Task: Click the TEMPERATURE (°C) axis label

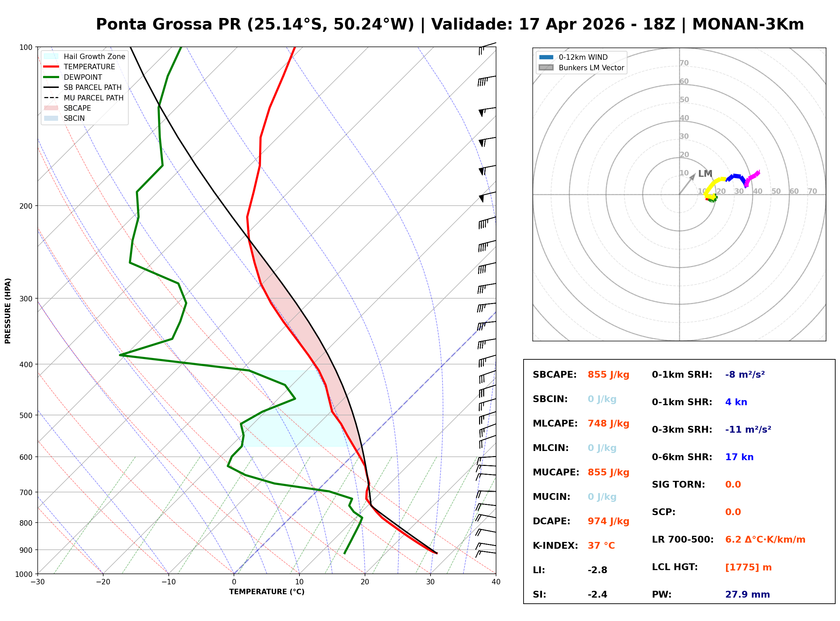Action: (267, 592)
